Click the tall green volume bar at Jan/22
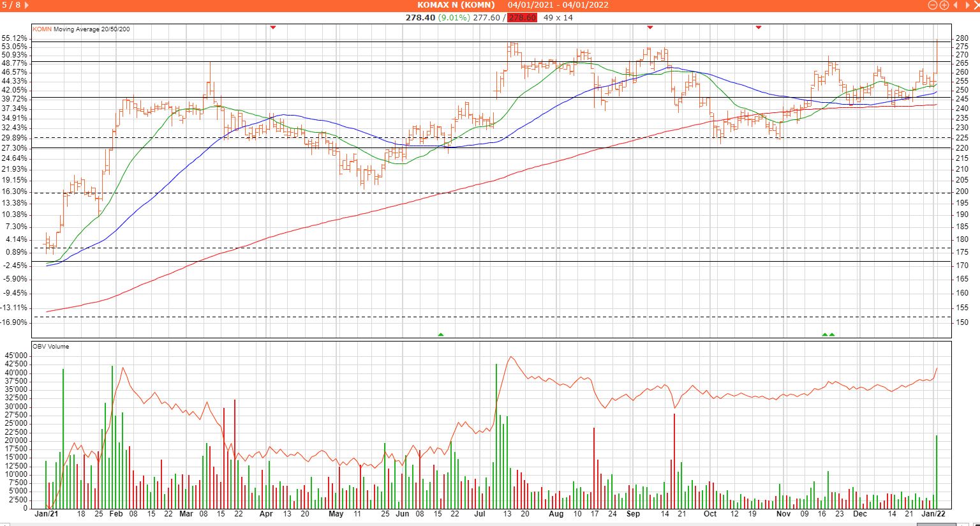This screenshot has height=526, width=980. coord(937,471)
